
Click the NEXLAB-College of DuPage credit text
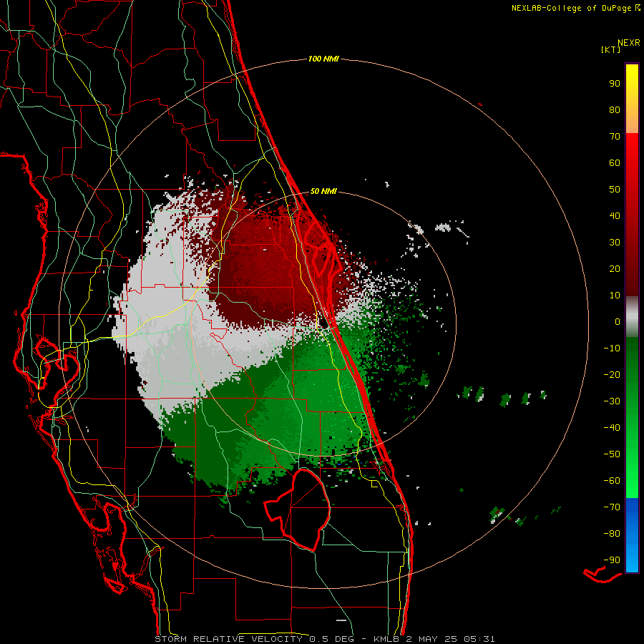(571, 8)
